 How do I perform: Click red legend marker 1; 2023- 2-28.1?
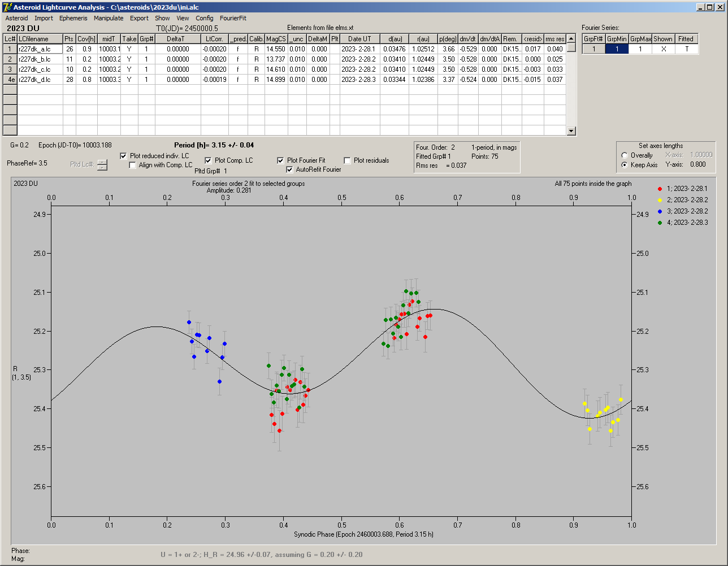[x=660, y=189]
